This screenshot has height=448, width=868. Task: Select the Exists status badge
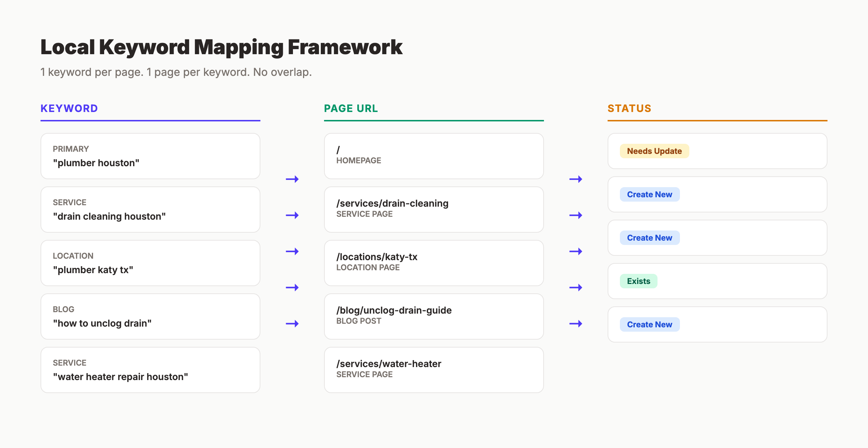[x=638, y=281]
